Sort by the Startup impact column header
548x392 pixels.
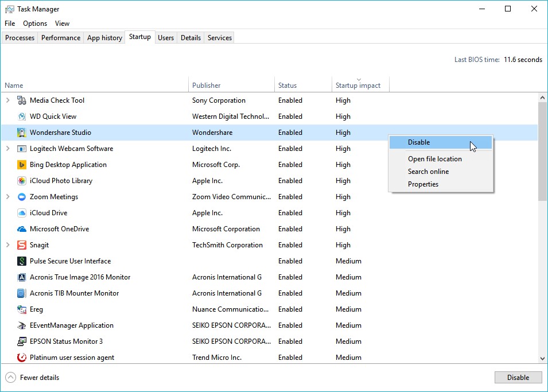click(358, 86)
